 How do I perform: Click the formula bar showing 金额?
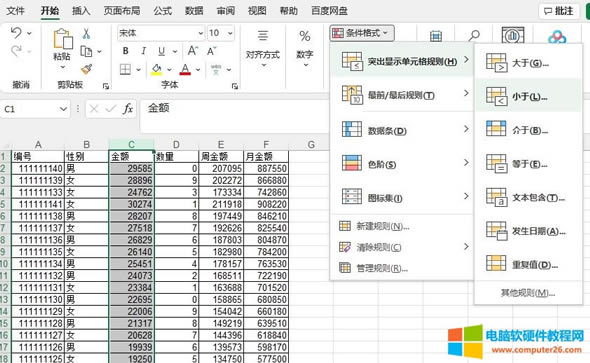[235, 116]
